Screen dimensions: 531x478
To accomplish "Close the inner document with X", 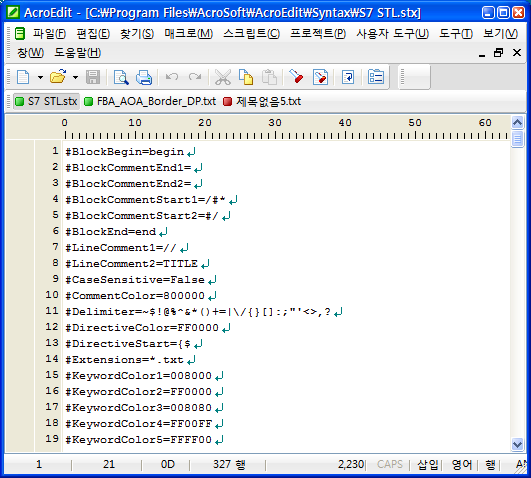I will (517, 53).
